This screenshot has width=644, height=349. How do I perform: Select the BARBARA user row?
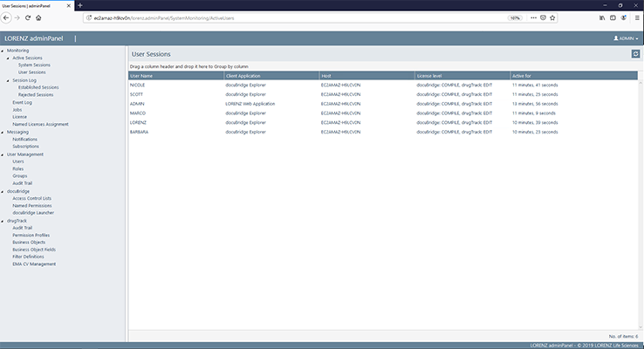[383, 133]
